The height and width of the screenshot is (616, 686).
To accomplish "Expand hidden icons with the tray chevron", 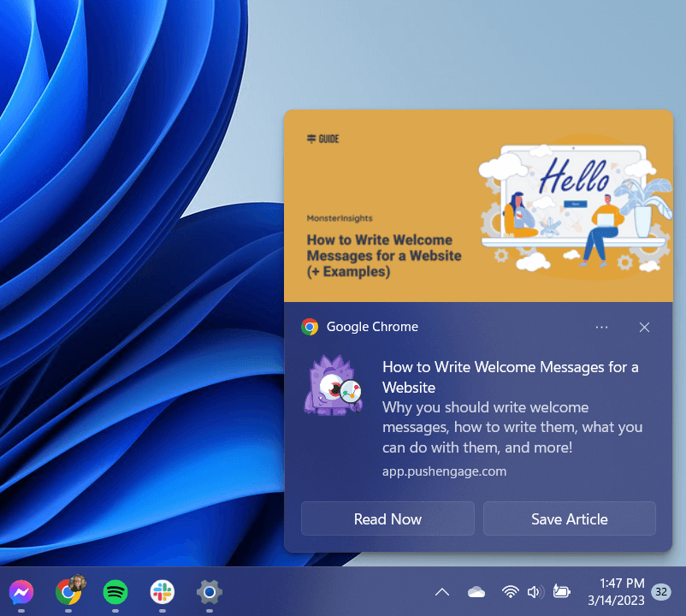I will click(441, 591).
